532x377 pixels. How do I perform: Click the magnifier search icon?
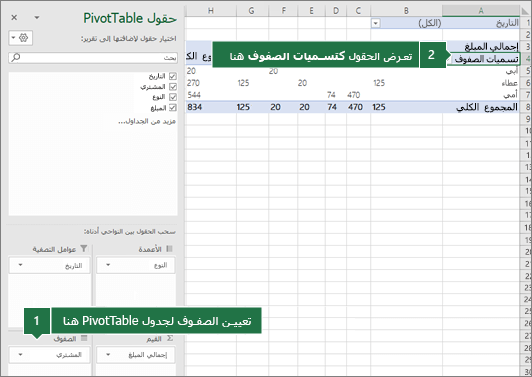pos(16,58)
